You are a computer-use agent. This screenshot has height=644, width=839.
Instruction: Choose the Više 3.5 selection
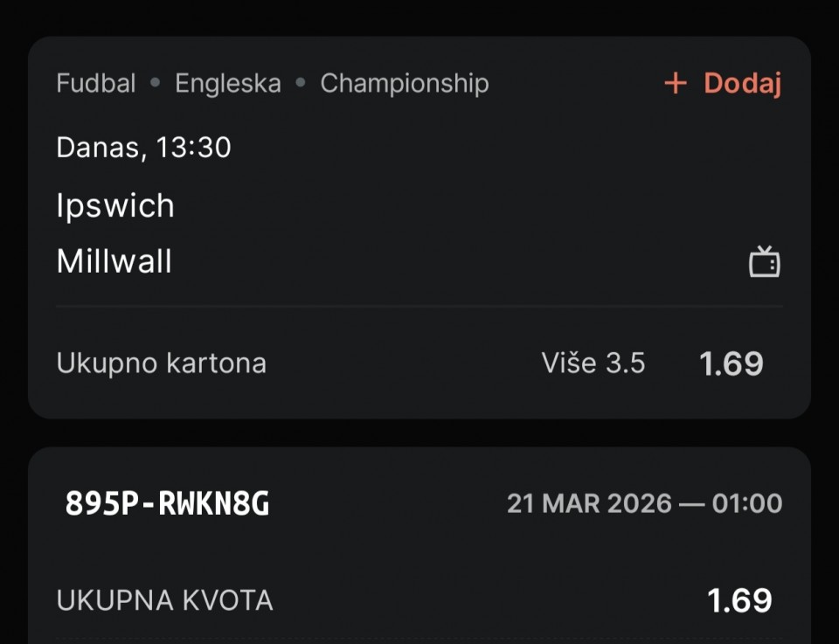593,364
